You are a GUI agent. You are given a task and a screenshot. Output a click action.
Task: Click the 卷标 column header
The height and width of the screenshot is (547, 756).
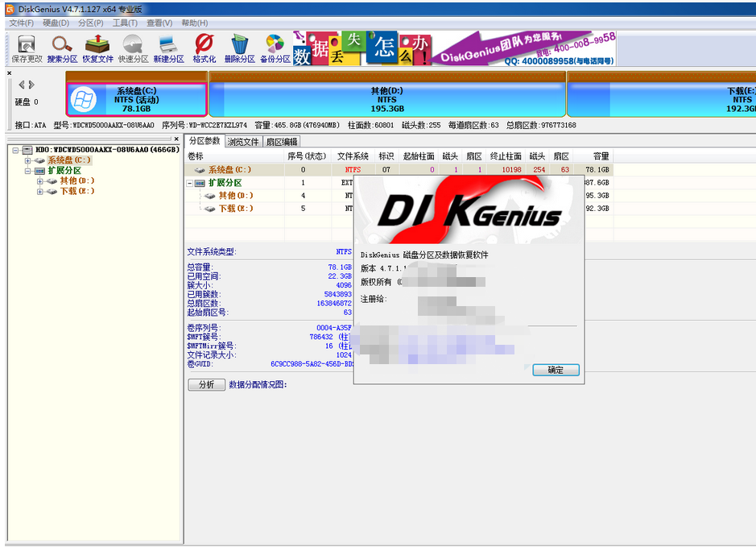tap(235, 156)
